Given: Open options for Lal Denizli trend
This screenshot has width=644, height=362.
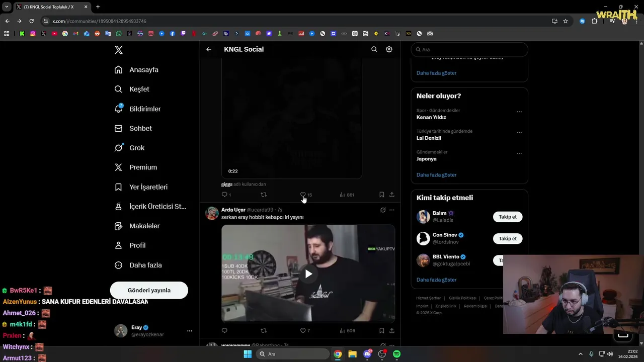Looking at the screenshot, I should click(x=519, y=132).
